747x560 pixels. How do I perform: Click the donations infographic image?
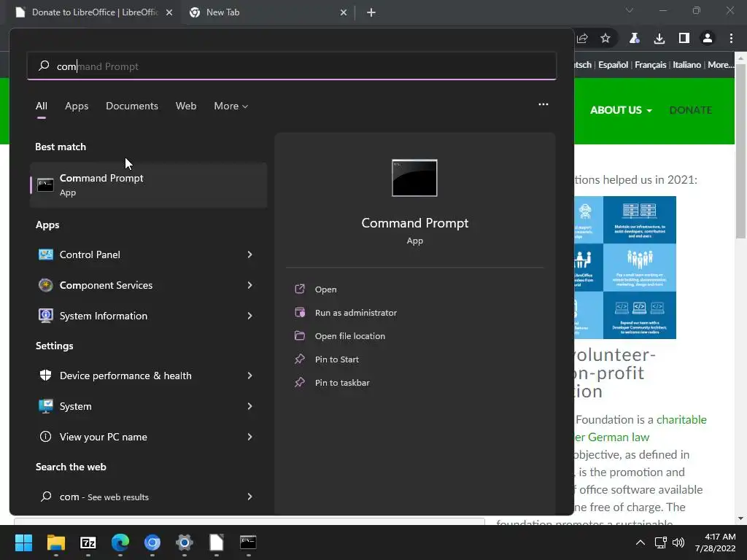tap(625, 268)
